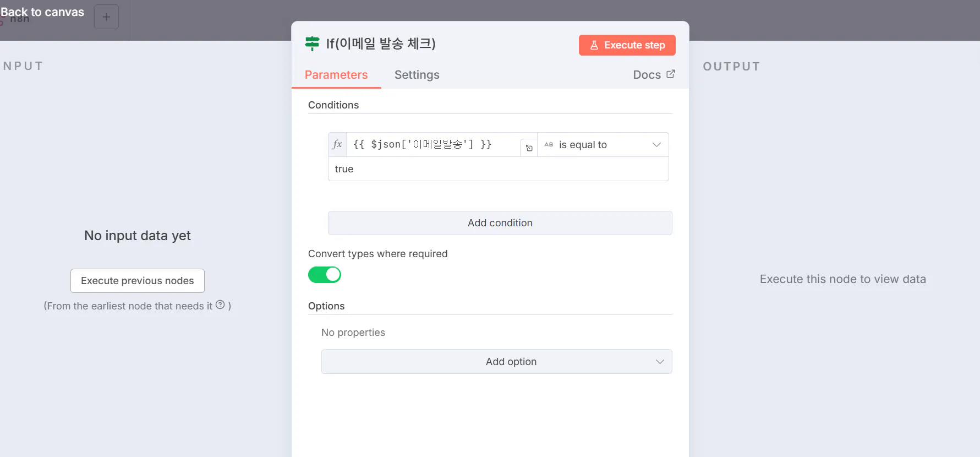This screenshot has height=457, width=980.
Task: Click the plus icon near Back to canvas
Action: 106,17
